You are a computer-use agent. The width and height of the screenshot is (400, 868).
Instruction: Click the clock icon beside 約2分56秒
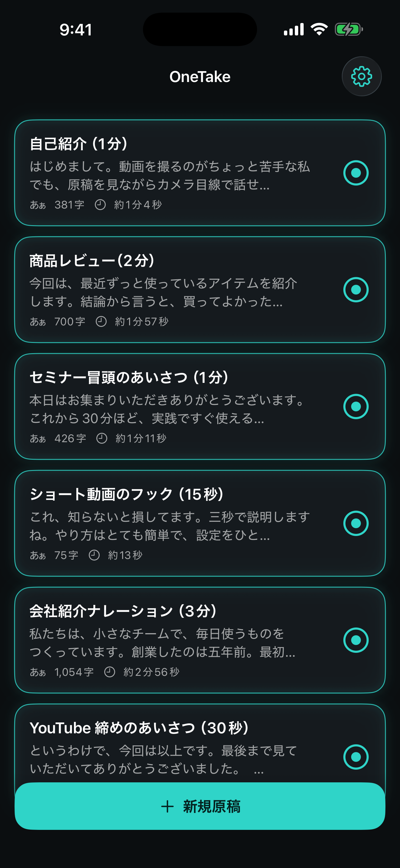tap(110, 672)
